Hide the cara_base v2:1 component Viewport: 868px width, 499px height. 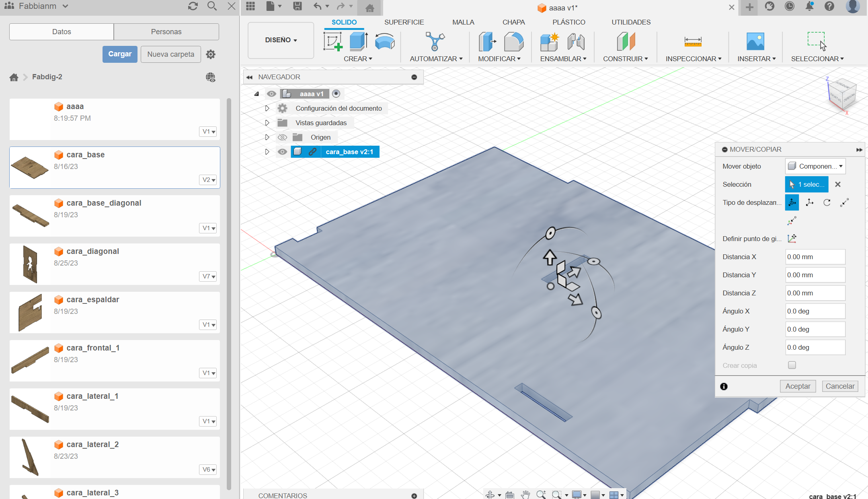click(x=282, y=152)
